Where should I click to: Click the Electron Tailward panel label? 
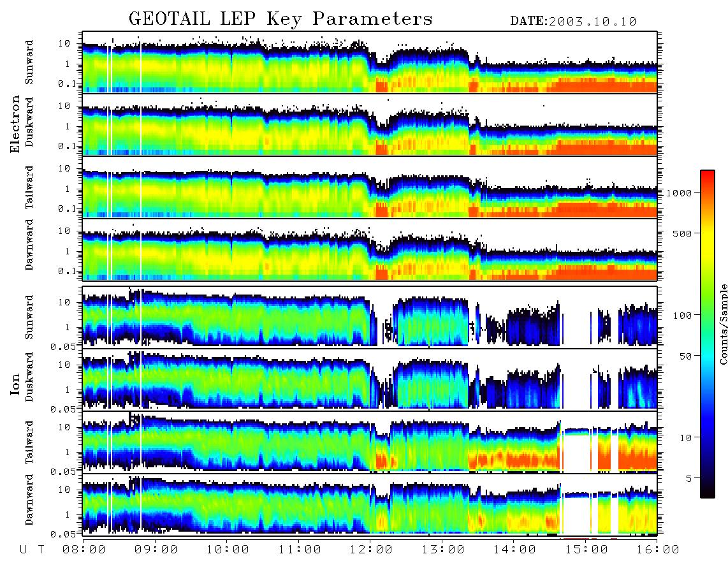[29, 187]
